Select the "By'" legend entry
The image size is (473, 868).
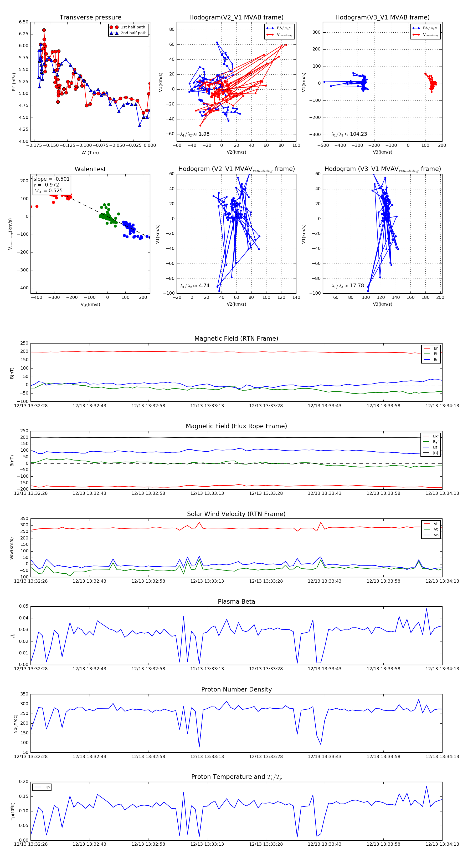[431, 442]
